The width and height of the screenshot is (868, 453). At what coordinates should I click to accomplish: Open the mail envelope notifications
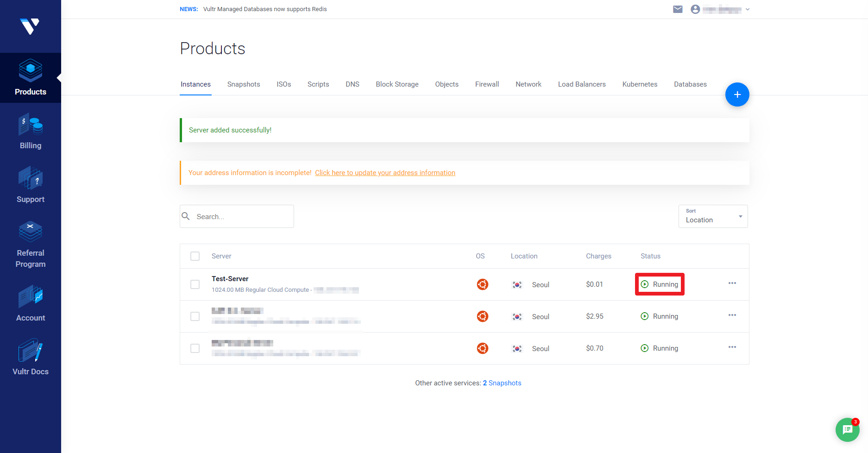click(678, 9)
